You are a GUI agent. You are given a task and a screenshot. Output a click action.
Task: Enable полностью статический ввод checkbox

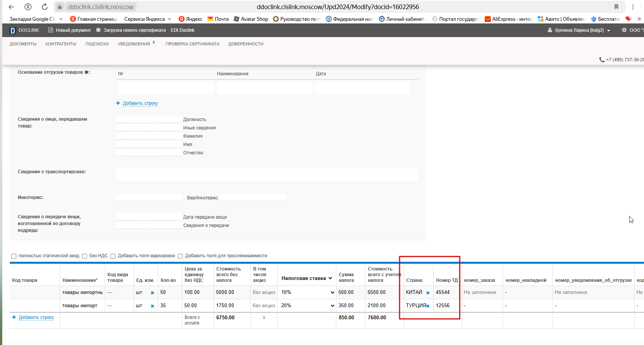coord(14,256)
